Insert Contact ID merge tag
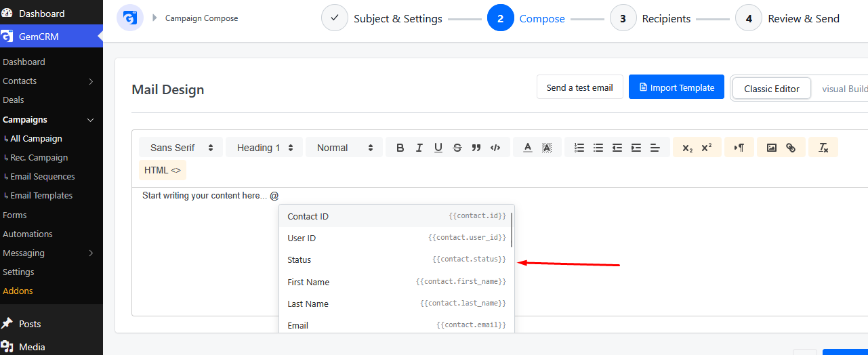Screen dimensions: 868x355 [396, 216]
